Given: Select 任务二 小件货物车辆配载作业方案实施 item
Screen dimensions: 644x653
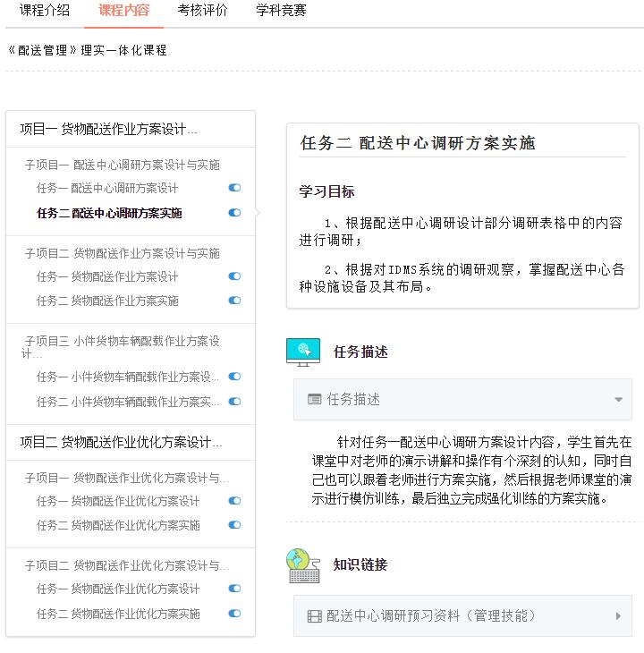Looking at the screenshot, I should pyautogui.click(x=127, y=402).
